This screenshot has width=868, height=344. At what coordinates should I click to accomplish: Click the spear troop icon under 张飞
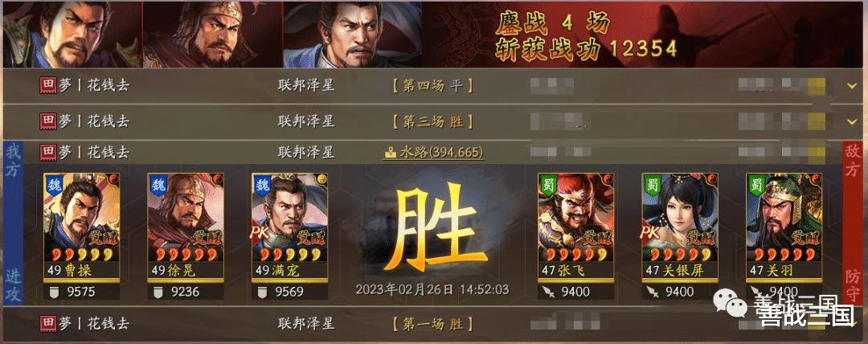[549, 292]
